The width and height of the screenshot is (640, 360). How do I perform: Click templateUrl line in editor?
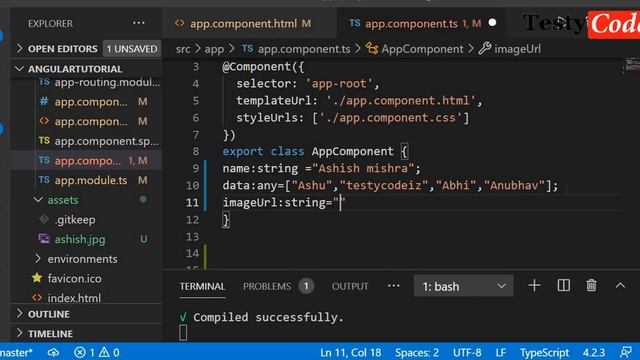(x=359, y=101)
